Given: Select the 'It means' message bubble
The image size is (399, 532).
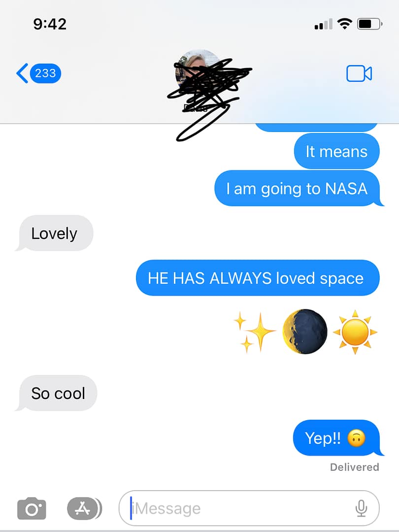Looking at the screenshot, I should coord(336,151).
